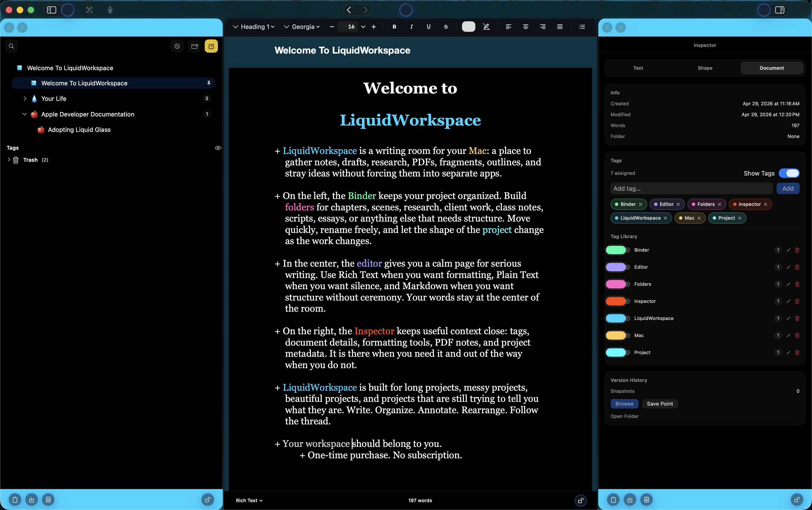This screenshot has width=812, height=510.
Task: Expand the Your Life folder
Action: 25,98
